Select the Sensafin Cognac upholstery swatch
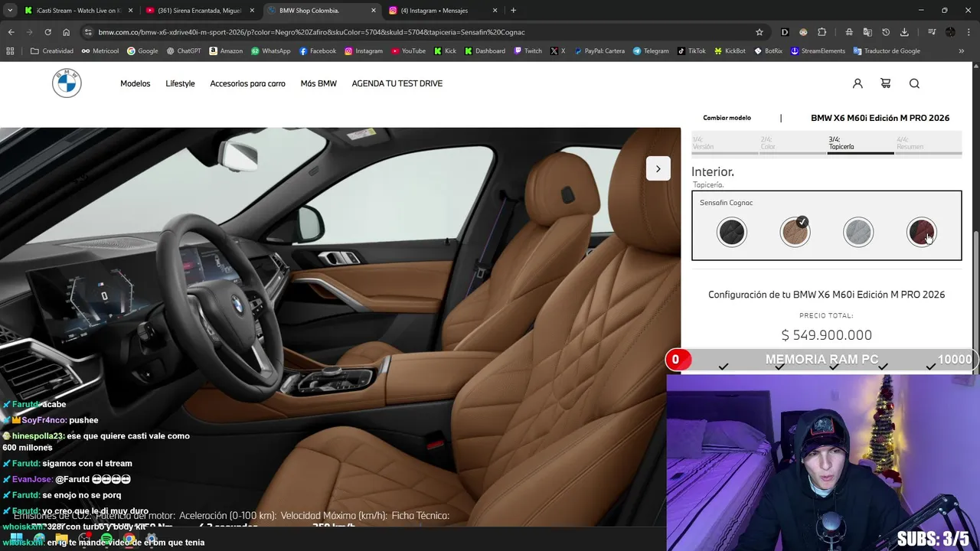This screenshot has height=551, width=980. (795, 232)
